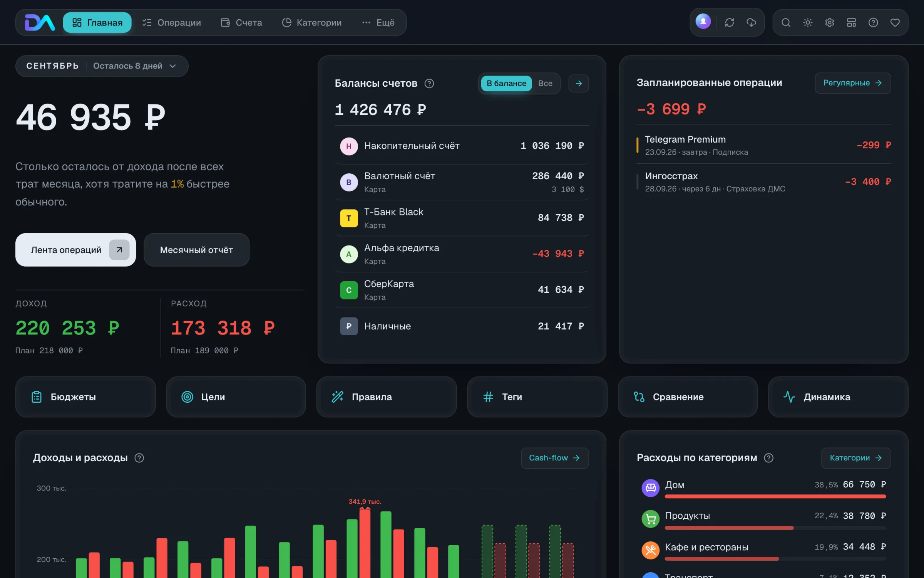Click the Накопительный счёт avatar icon
Image resolution: width=924 pixels, height=578 pixels.
pos(349,146)
